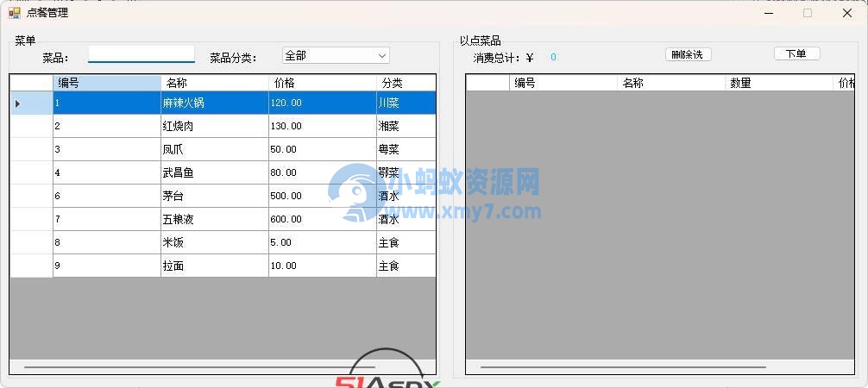
Task: Click the 菜品 search input field
Action: click(x=142, y=54)
